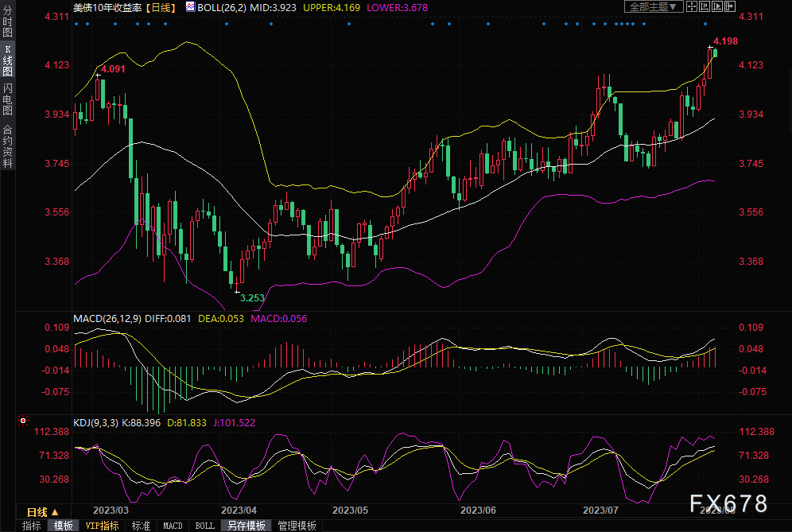The width and height of the screenshot is (792, 532).
Task: Select the K线图 sidebar tab
Action: 8,65
